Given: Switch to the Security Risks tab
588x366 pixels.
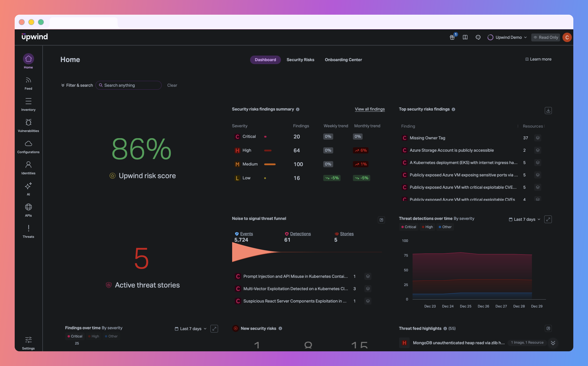Looking at the screenshot, I should coord(300,60).
